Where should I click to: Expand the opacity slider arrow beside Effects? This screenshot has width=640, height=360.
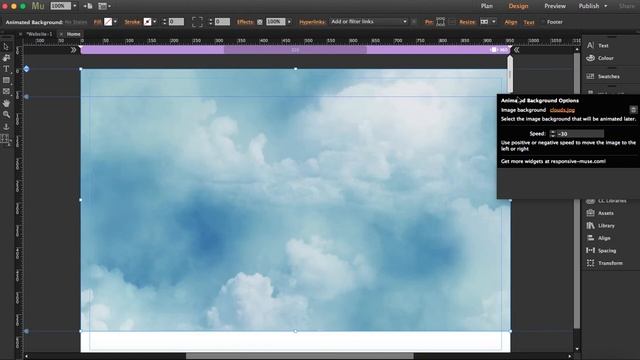click(289, 22)
